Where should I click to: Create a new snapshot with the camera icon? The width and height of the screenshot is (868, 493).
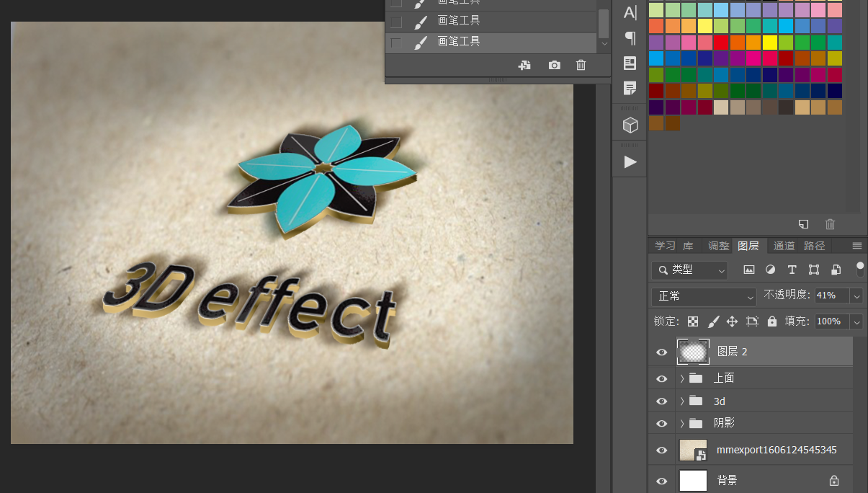pyautogui.click(x=554, y=65)
